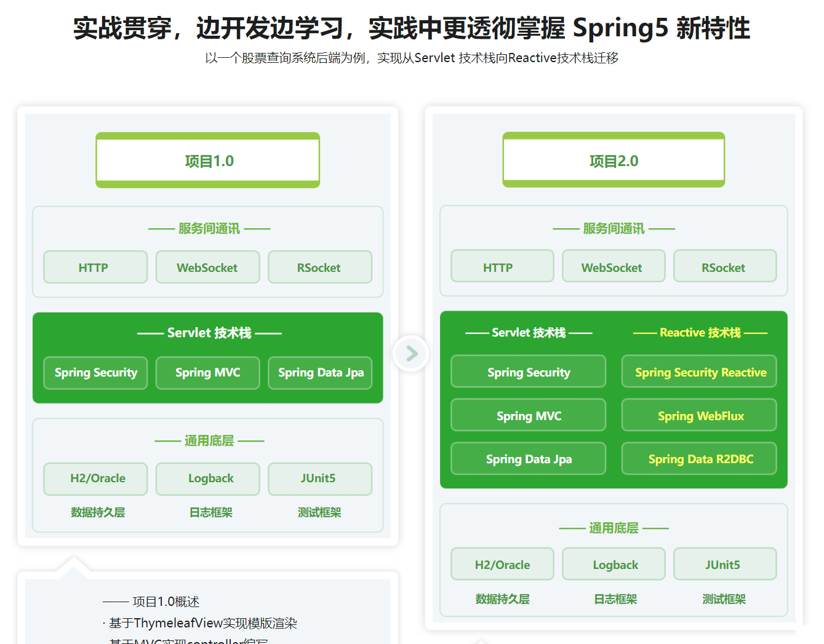Image resolution: width=824 pixels, height=644 pixels.
Task: Click the 服务间通讯 heading in 项目2.0
Action: click(x=614, y=229)
